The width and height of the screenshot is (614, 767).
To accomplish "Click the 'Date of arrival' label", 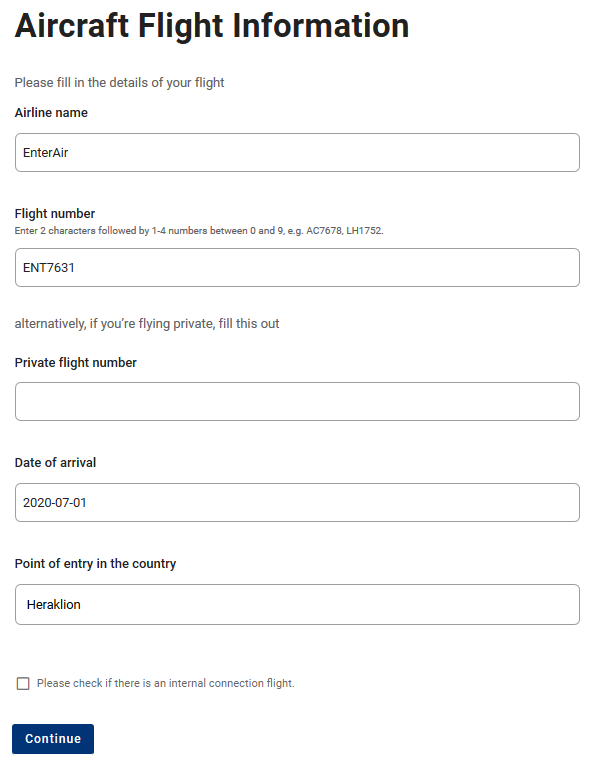I will 55,463.
